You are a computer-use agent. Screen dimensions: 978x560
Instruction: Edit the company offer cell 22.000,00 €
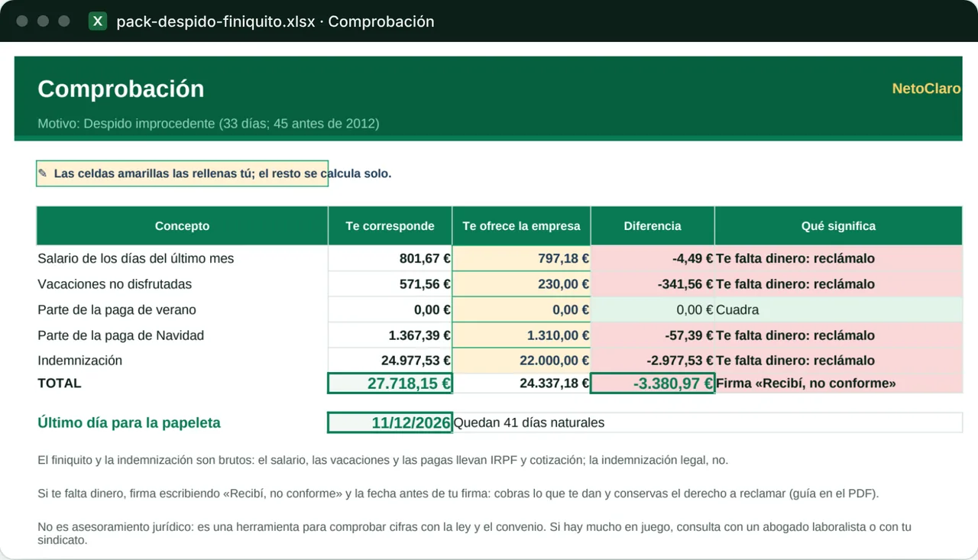click(x=521, y=361)
